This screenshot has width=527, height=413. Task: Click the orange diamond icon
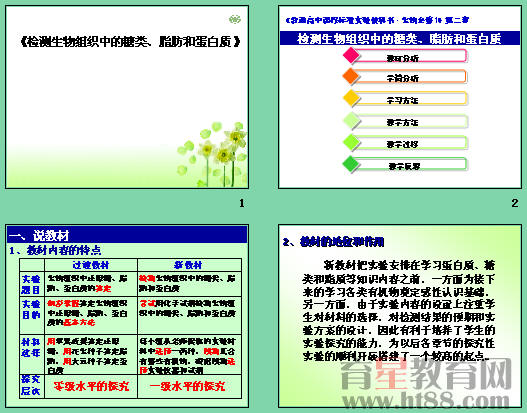point(351,76)
